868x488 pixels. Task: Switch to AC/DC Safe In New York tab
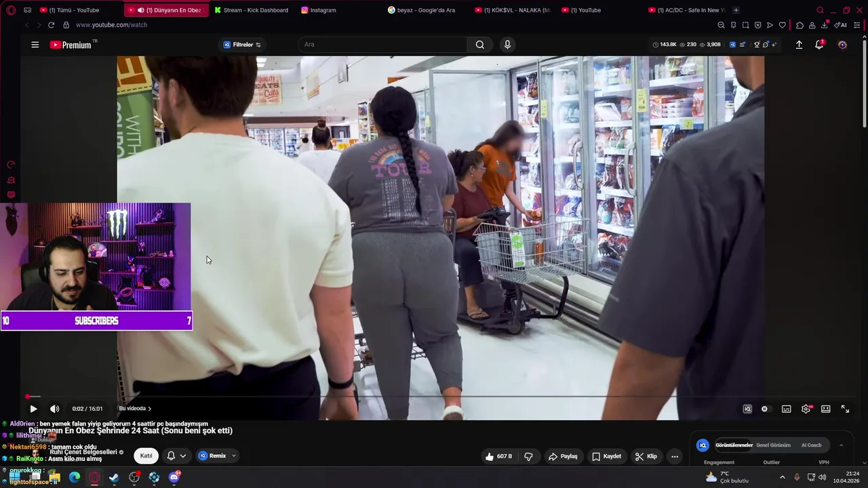coord(686,10)
